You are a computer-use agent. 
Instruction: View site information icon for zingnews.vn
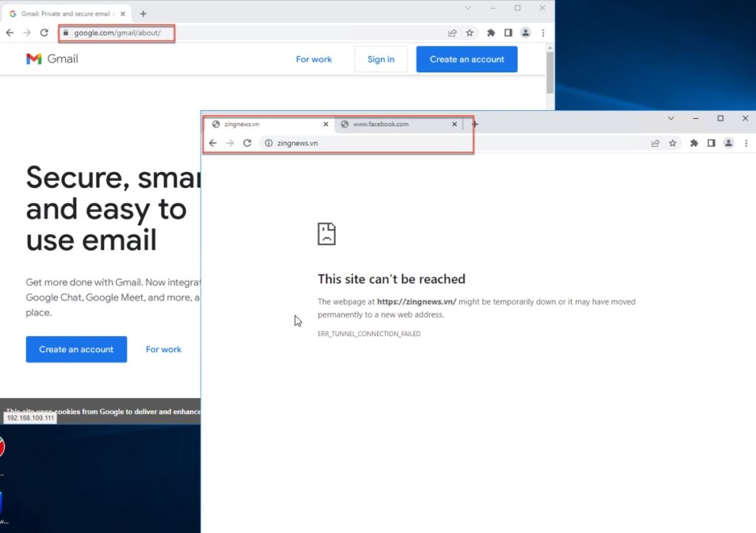coord(269,143)
